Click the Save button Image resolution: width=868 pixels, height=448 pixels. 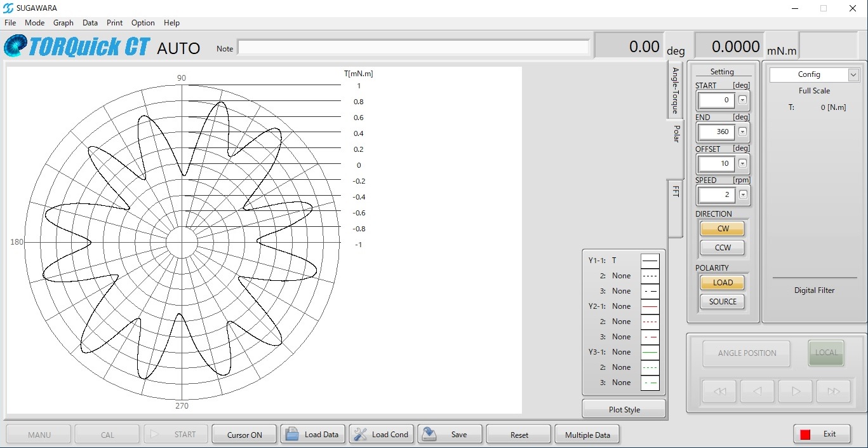point(450,435)
